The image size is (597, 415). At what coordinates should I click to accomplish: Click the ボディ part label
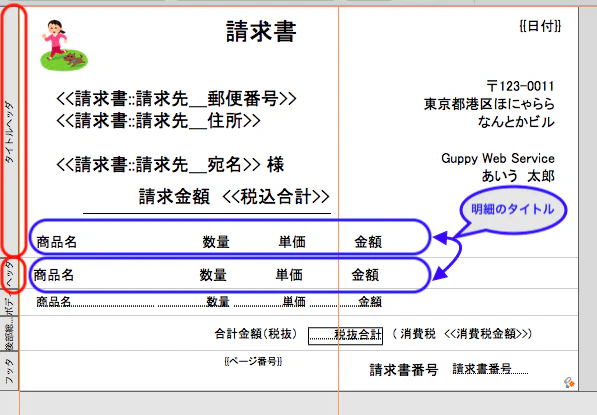10,303
